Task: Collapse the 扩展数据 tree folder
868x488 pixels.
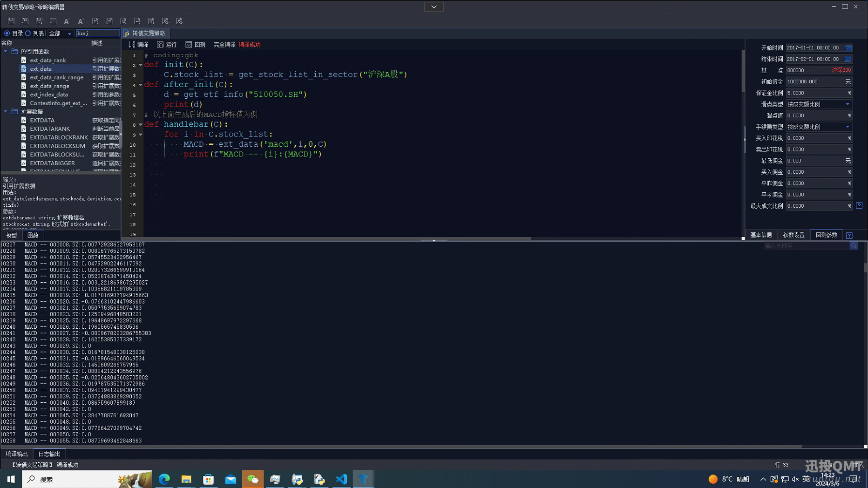Action: [x=5, y=111]
